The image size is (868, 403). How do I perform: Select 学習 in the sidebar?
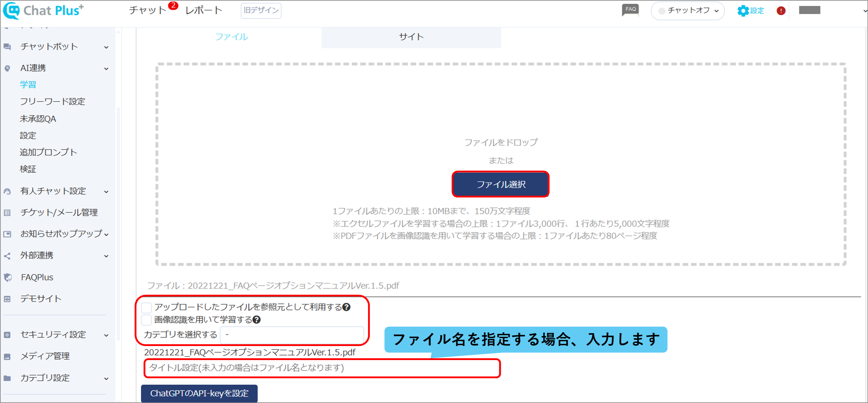click(x=28, y=84)
